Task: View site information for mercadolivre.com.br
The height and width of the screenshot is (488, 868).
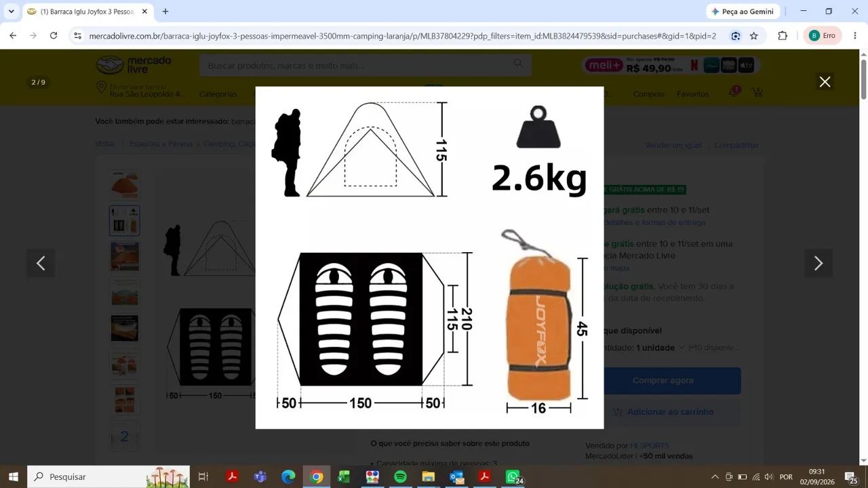Action: 77,36
